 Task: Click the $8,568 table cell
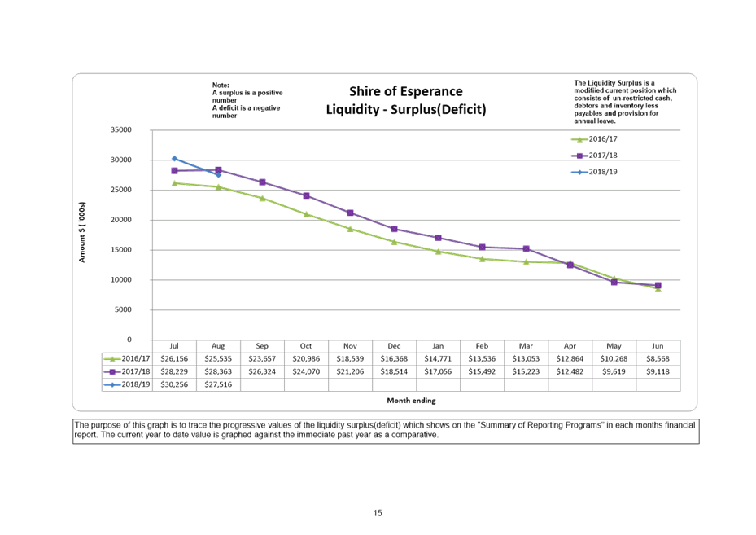coord(658,359)
